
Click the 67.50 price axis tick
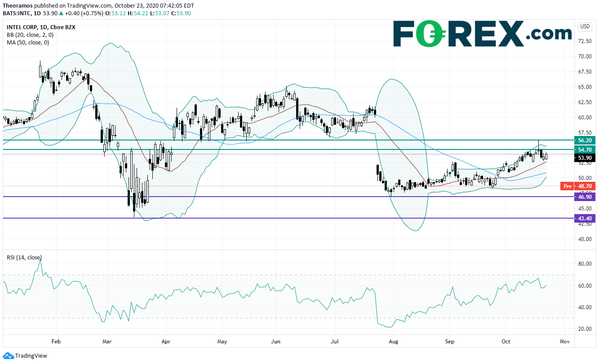pos(585,71)
